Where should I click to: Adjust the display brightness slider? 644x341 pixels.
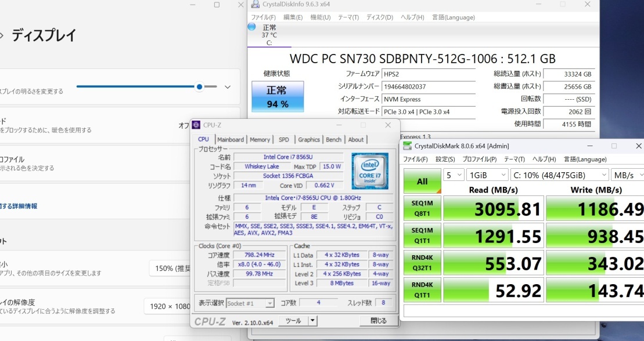click(146, 86)
